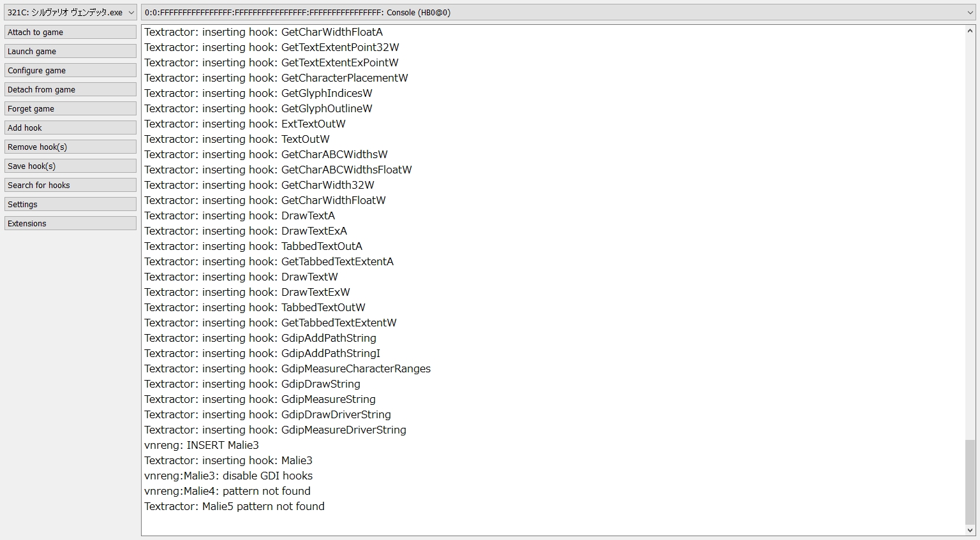This screenshot has width=980, height=540.
Task: Click the 'inserting hook: GetTabbedTextExtentA' line
Action: click(269, 261)
